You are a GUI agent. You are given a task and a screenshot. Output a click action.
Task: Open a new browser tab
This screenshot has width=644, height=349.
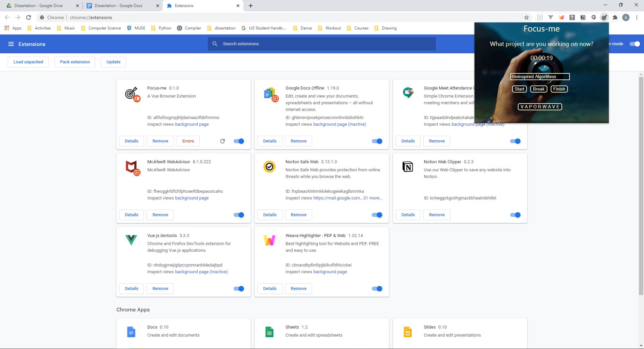click(x=251, y=6)
